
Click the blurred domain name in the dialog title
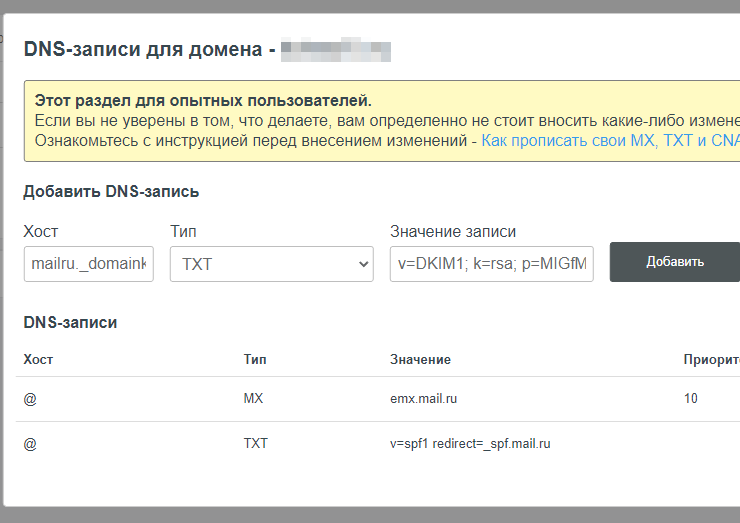[x=335, y=48]
